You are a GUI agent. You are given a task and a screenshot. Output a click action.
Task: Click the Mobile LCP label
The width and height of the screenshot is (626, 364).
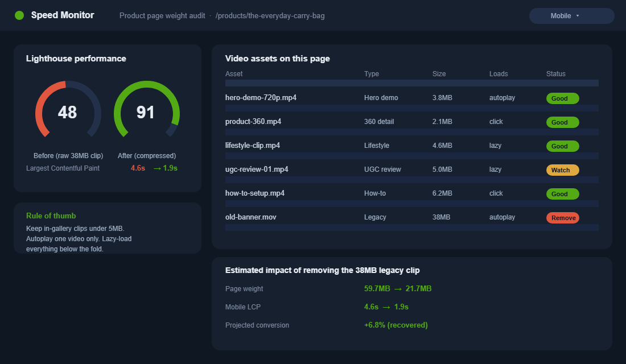(x=243, y=307)
